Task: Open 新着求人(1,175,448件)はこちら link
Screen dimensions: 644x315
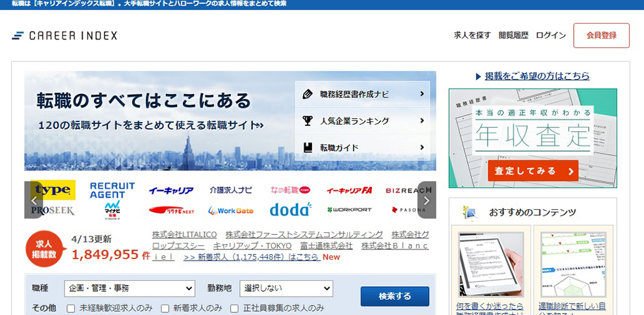Action: tap(252, 257)
